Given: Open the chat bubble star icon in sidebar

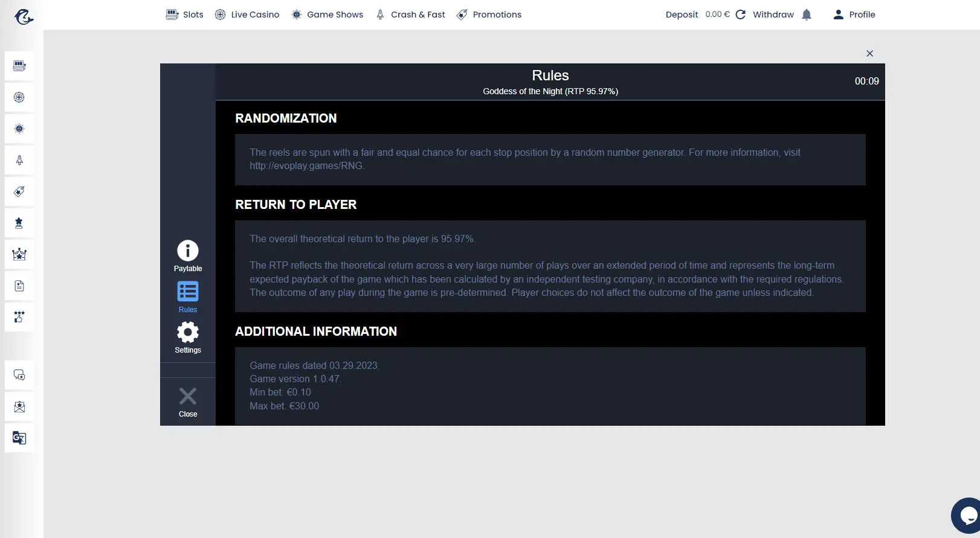Looking at the screenshot, I should [19, 375].
